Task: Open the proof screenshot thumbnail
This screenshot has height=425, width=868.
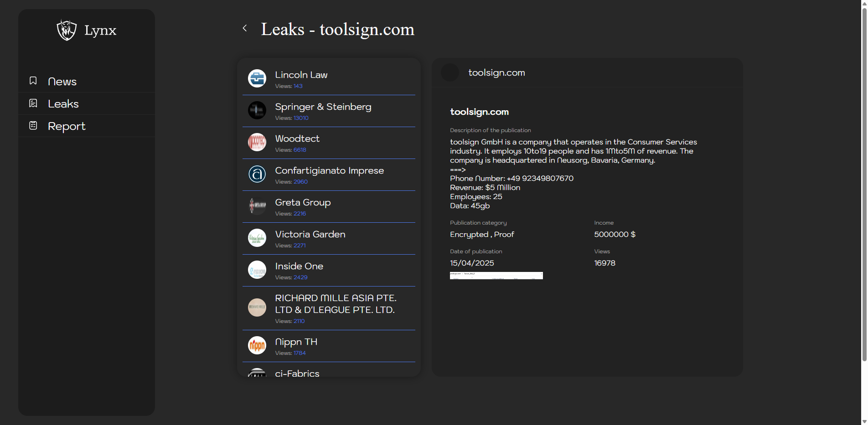Action: click(x=496, y=276)
